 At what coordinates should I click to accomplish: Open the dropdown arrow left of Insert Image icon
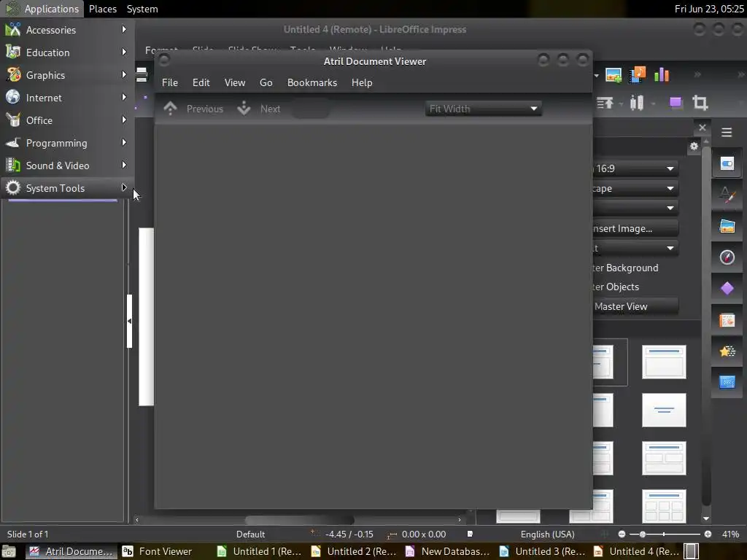[596, 75]
